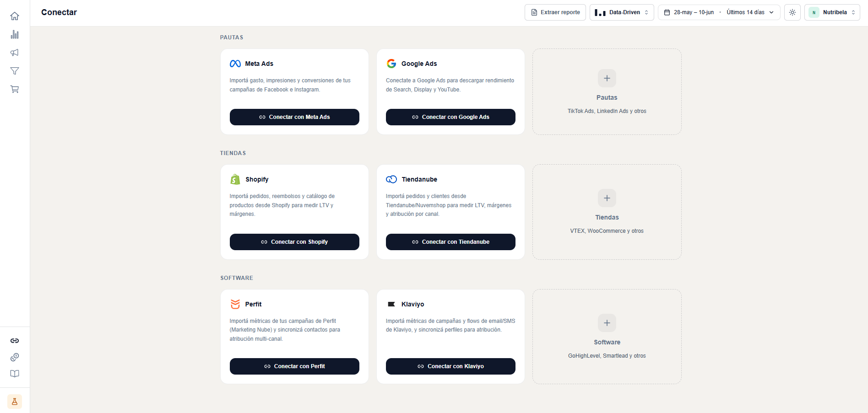This screenshot has width=868, height=413.
Task: Click the Conectar page title
Action: pyautogui.click(x=59, y=12)
